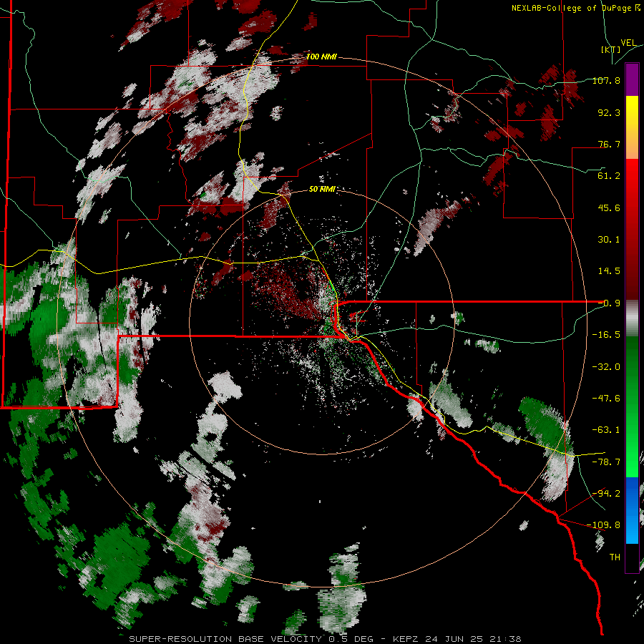This screenshot has width=644, height=644.
Task: Click the -47.6 scale value
Action: 606,399
